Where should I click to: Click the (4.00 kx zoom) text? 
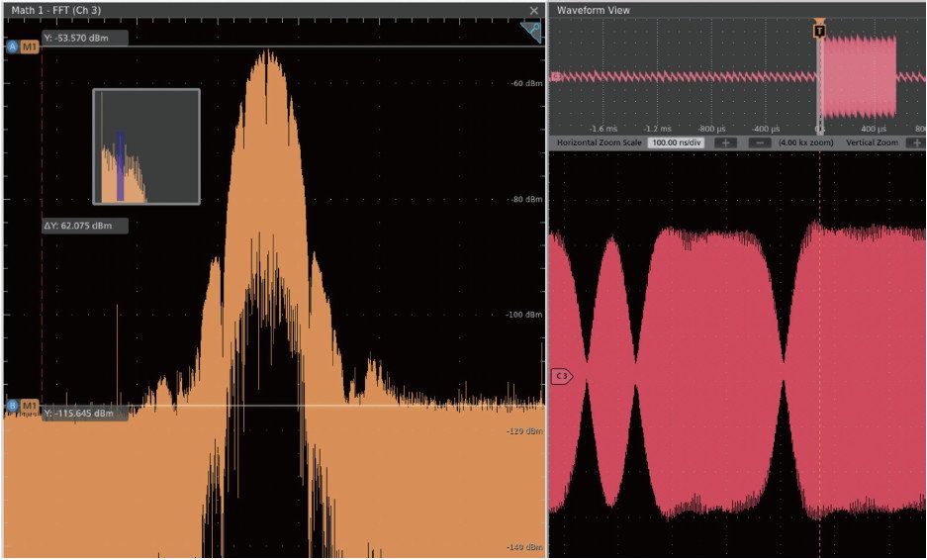805,142
